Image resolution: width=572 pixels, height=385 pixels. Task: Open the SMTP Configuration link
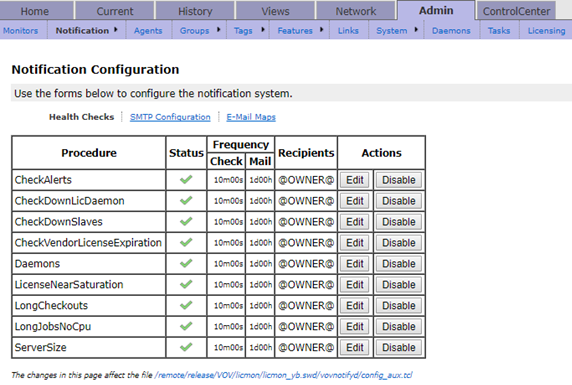coord(170,117)
